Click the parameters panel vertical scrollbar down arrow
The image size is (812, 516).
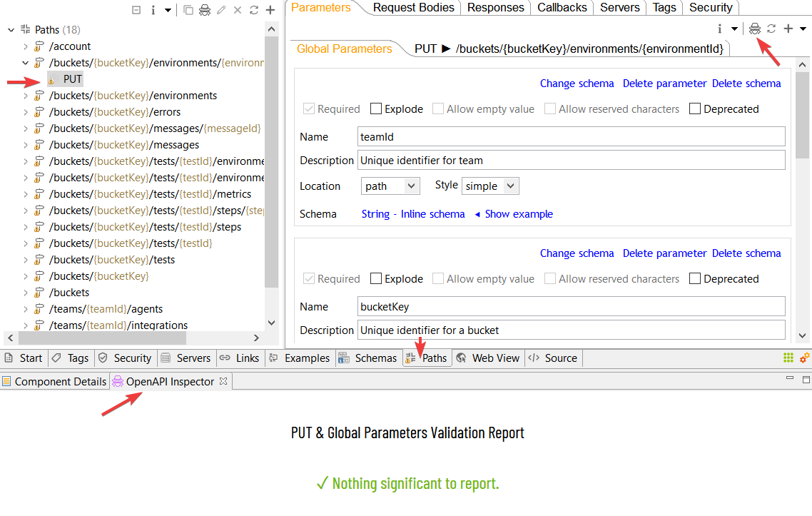(x=802, y=335)
